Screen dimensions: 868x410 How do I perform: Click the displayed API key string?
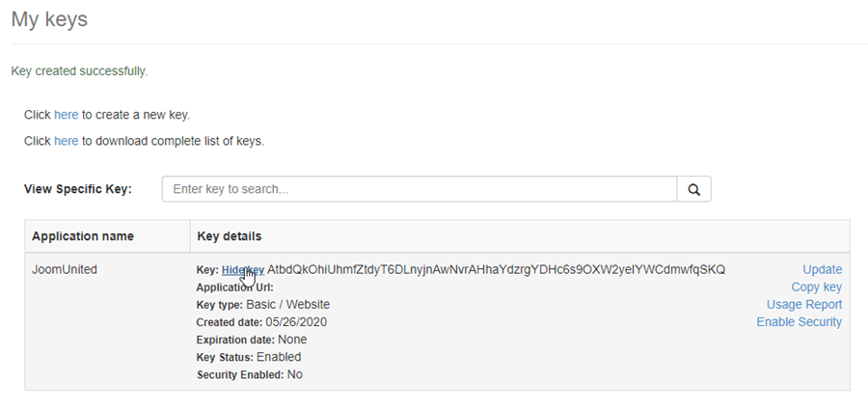coord(496,270)
